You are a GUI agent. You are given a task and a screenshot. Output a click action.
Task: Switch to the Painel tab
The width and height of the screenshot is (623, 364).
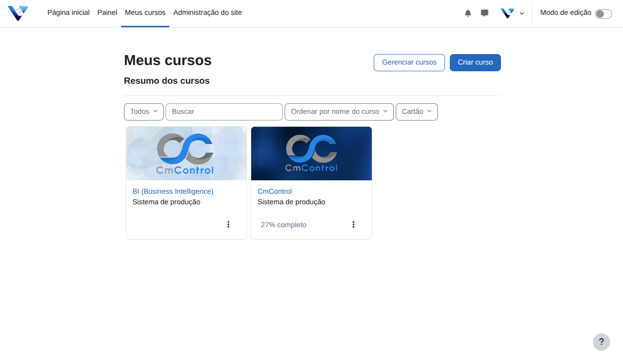coord(107,13)
